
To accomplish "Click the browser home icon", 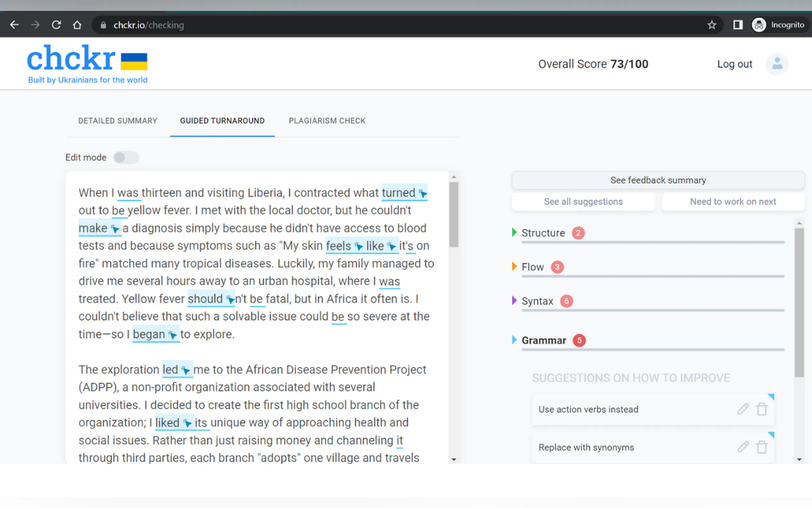I will [77, 25].
